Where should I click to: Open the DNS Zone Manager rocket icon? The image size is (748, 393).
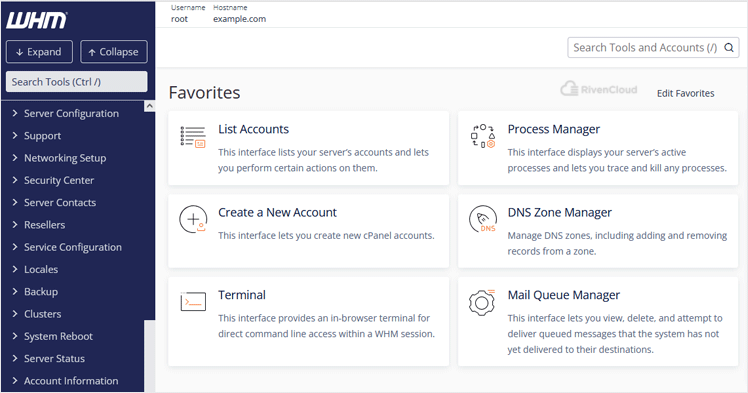coord(483,219)
